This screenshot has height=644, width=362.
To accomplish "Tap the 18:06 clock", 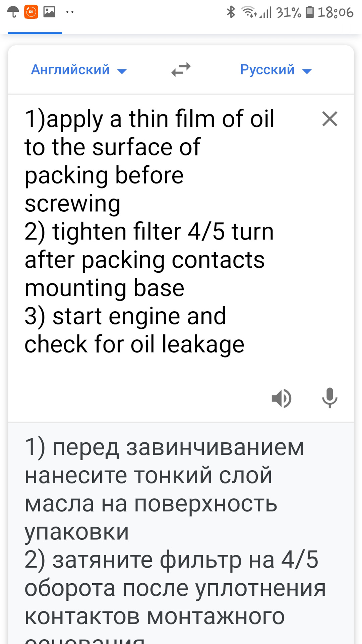I will coord(336,12).
